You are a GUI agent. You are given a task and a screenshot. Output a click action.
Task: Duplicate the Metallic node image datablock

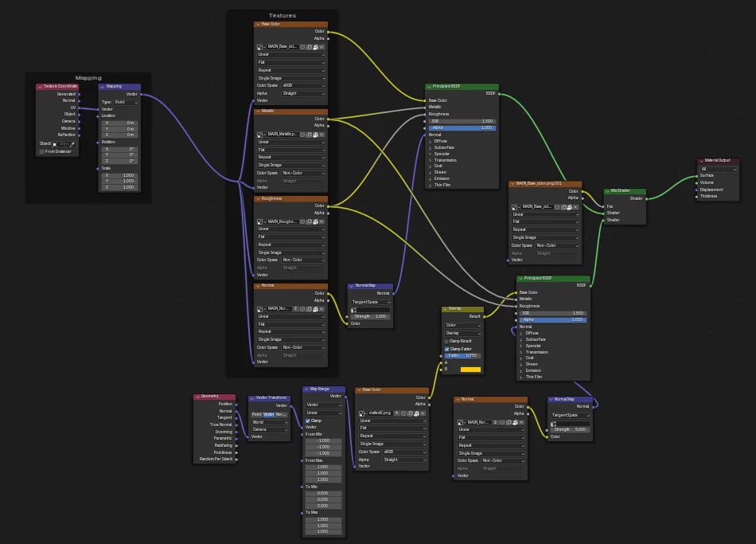(309, 134)
